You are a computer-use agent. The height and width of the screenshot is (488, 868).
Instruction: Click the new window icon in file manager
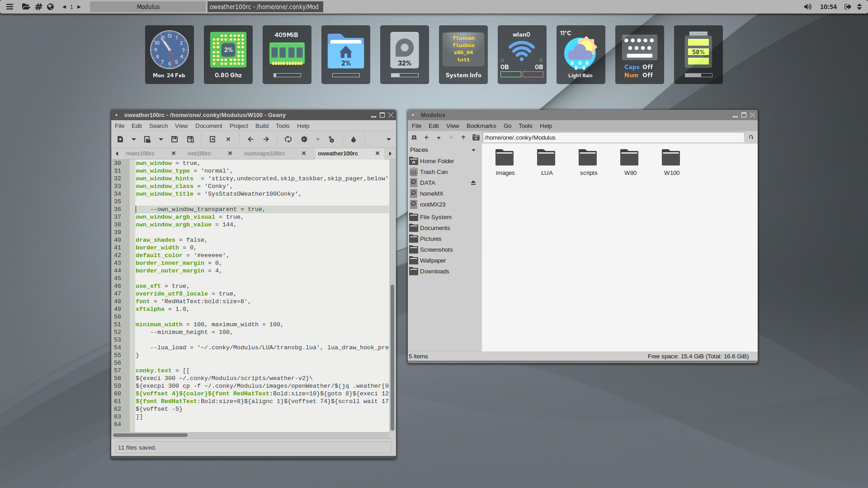(x=414, y=138)
